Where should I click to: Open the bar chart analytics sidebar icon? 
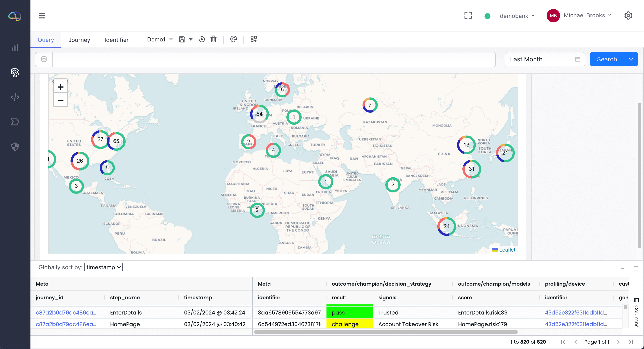pos(15,47)
